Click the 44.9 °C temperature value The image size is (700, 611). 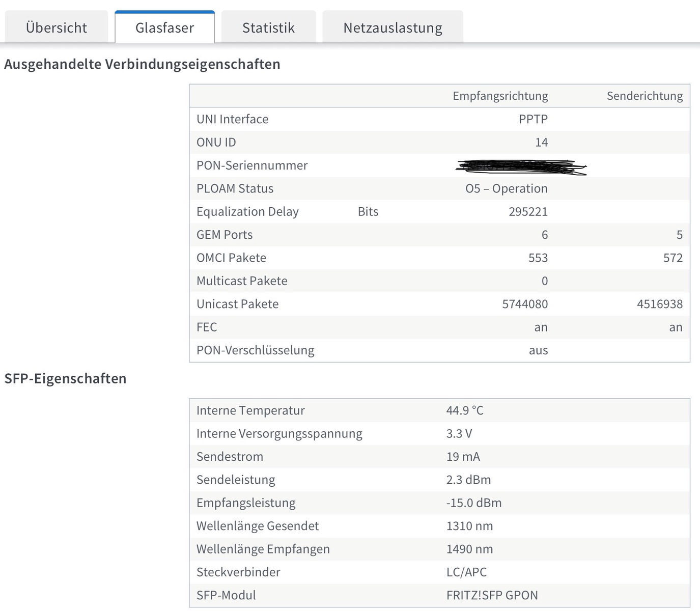[x=465, y=410]
